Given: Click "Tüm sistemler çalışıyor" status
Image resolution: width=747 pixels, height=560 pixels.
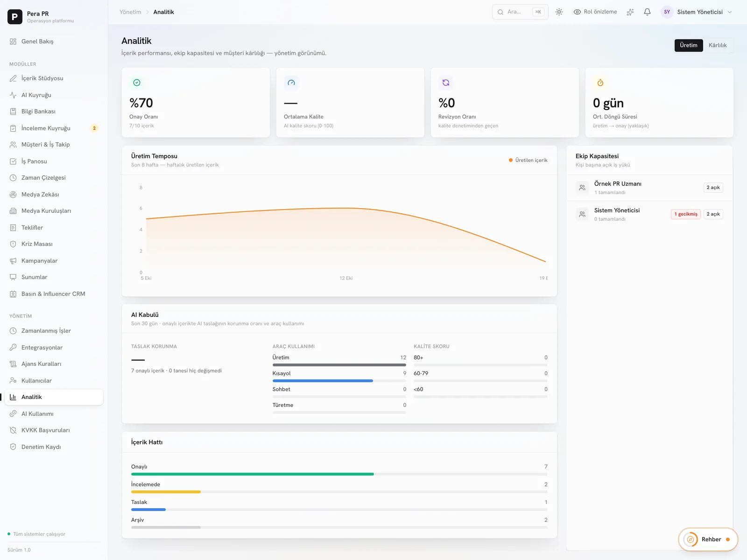Looking at the screenshot, I should coord(36,534).
